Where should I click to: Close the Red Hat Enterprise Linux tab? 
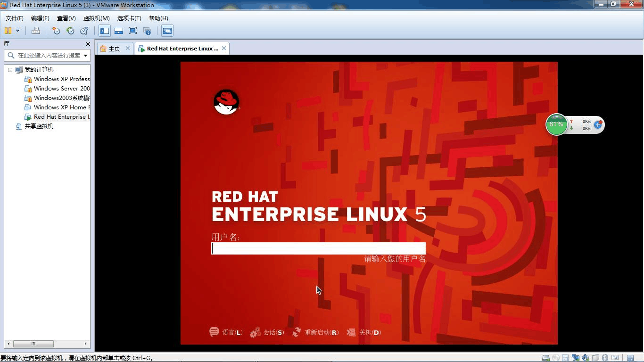click(224, 48)
